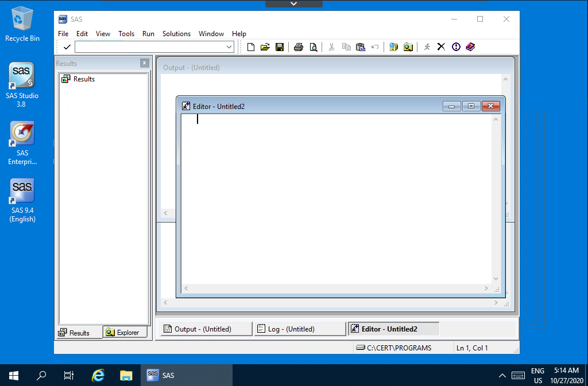588x386 pixels.
Task: Close the Results docked panel
Action: [144, 63]
